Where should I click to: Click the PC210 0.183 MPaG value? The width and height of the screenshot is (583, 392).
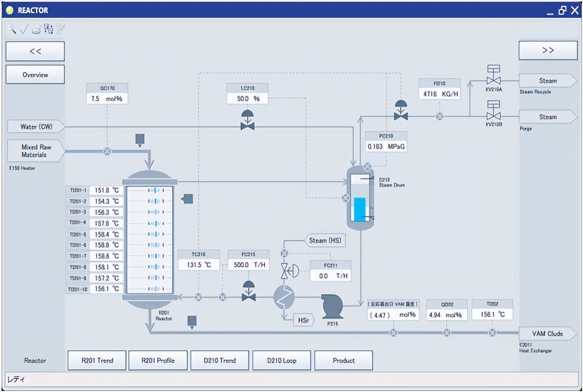click(x=386, y=147)
